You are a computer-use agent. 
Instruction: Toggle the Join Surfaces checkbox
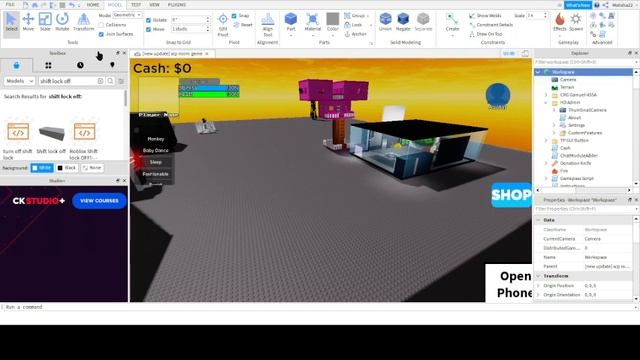101,34
